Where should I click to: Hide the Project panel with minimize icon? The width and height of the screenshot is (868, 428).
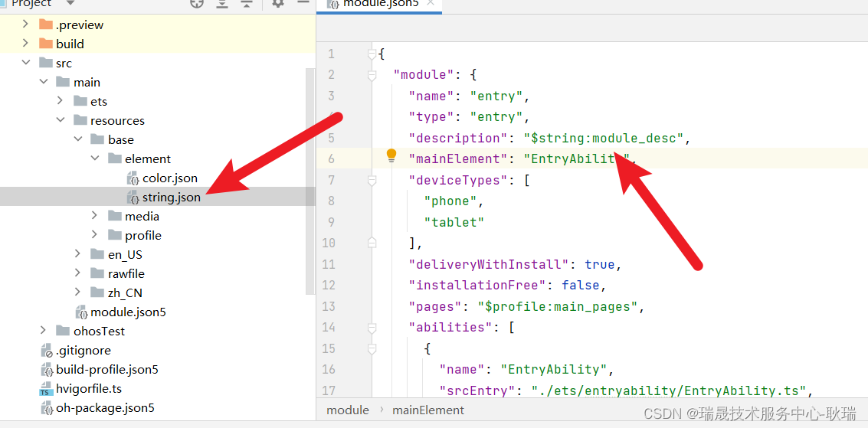(303, 3)
